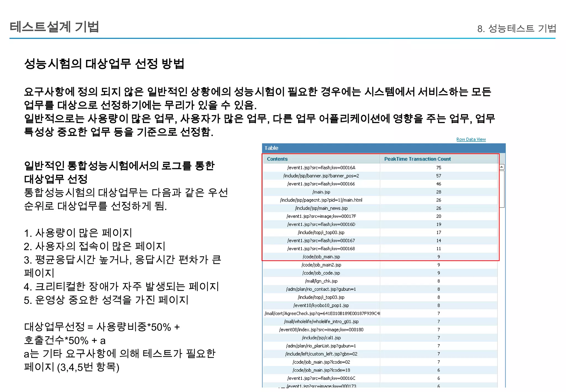Click the transaction count value 17
The height and width of the screenshot is (392, 566).
tap(439, 232)
